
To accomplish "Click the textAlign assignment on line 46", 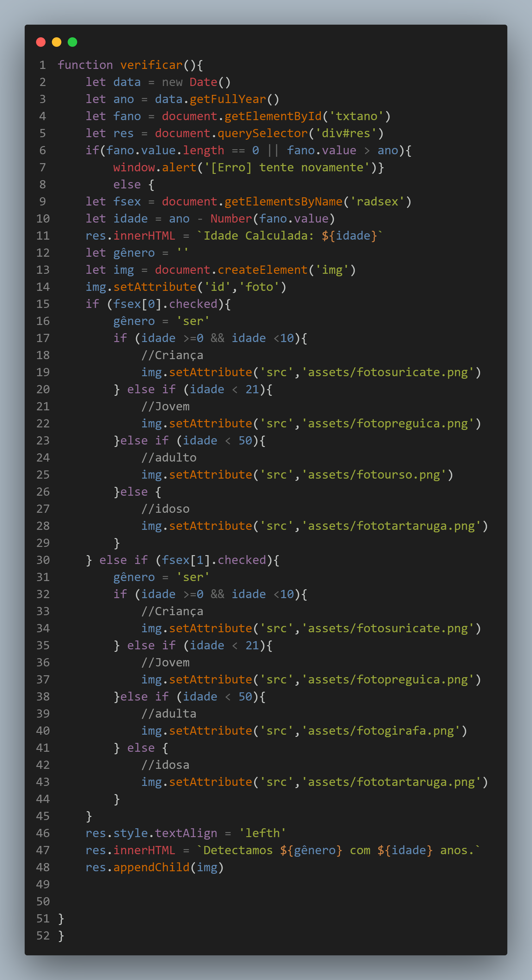I will tap(185, 833).
